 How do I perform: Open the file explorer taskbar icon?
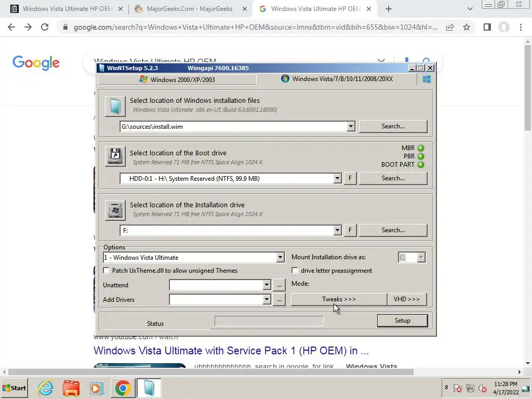[71, 388]
